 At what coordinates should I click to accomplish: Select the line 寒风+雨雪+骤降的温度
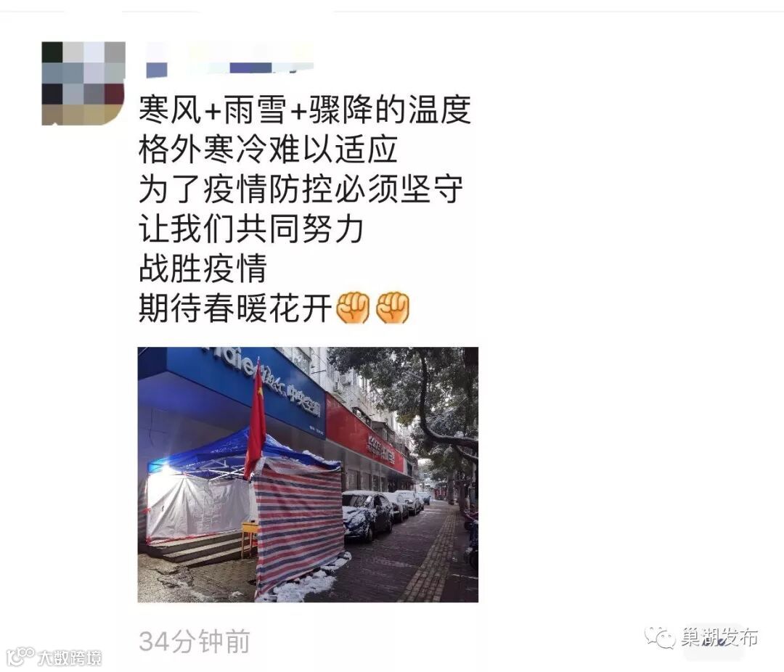[305, 110]
